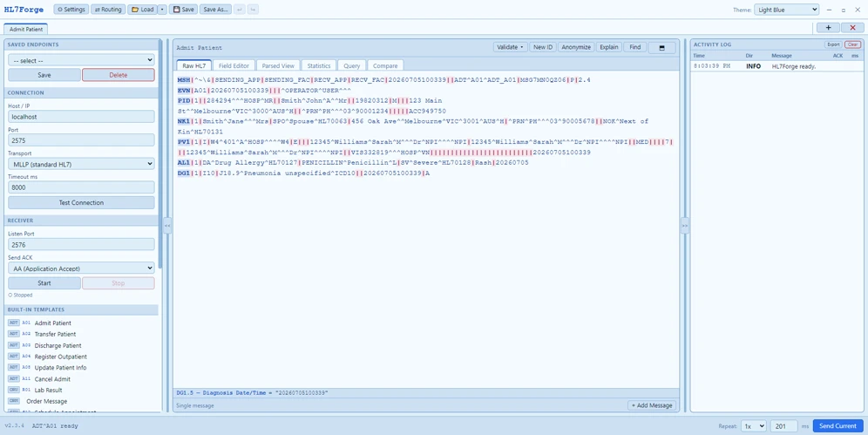Open Find in the message editor
868x435 pixels.
635,48
